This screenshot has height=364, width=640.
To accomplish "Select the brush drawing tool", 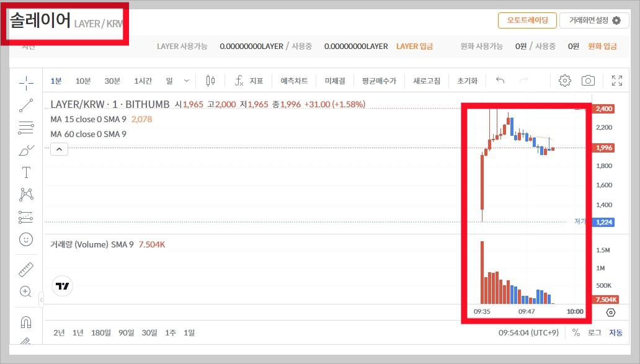I will pyautogui.click(x=26, y=150).
